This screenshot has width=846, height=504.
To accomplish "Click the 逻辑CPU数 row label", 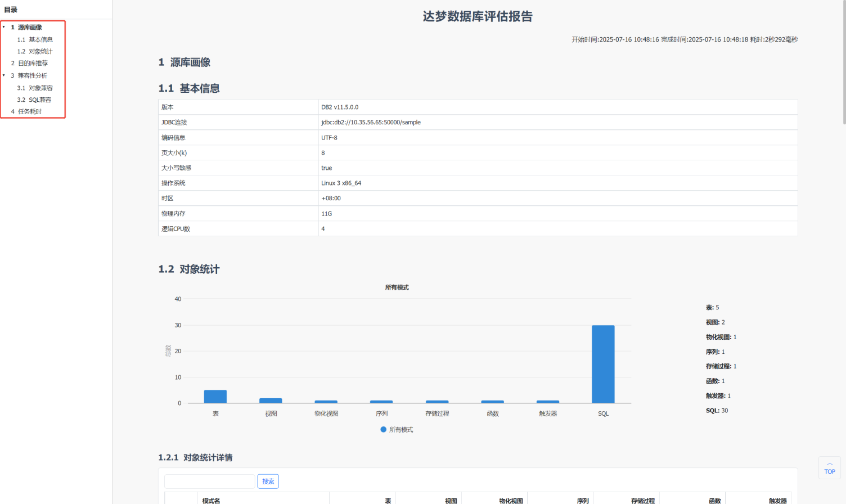I will [175, 229].
